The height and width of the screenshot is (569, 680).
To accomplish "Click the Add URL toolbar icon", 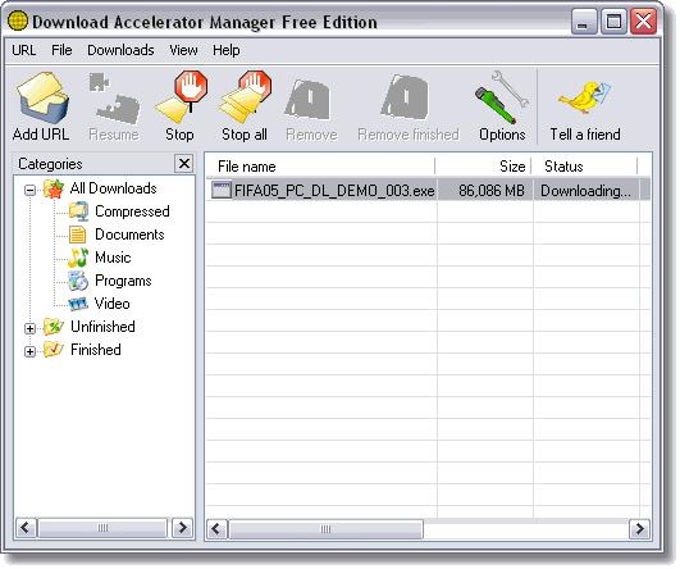I will 42,98.
